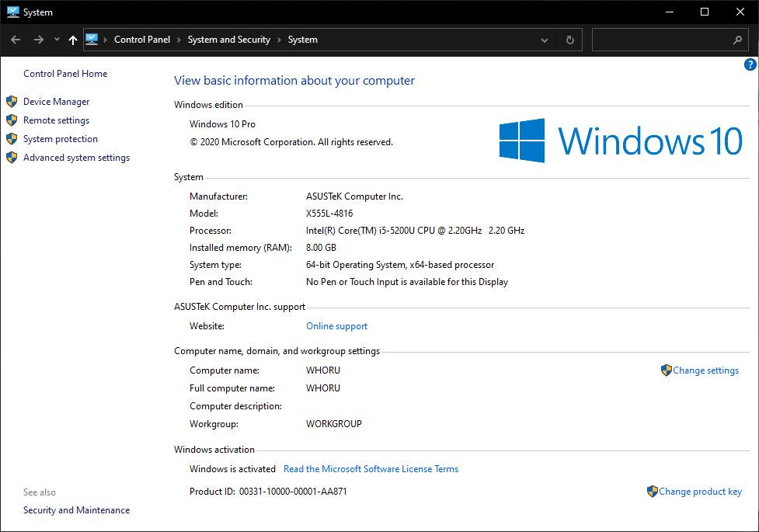Click the Back navigation arrow
759x532 pixels.
(16, 40)
